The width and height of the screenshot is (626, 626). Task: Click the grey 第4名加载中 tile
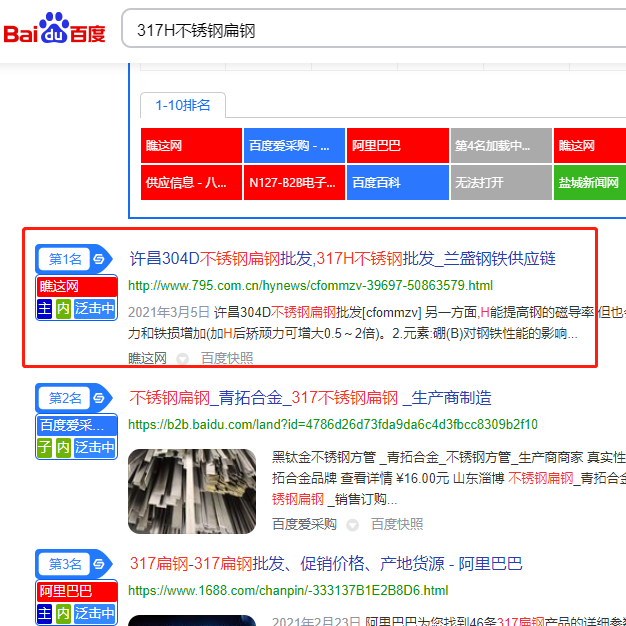pyautogui.click(x=501, y=146)
